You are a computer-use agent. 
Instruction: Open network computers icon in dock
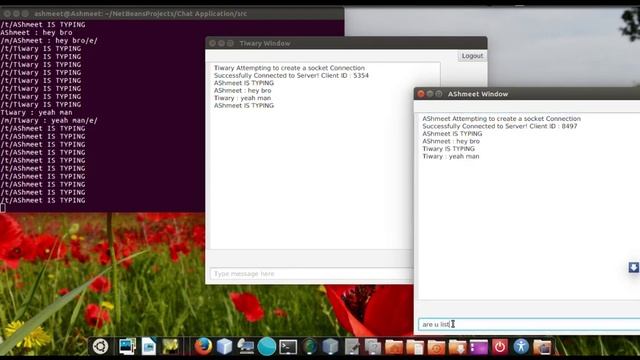pyautogui.click(x=245, y=347)
